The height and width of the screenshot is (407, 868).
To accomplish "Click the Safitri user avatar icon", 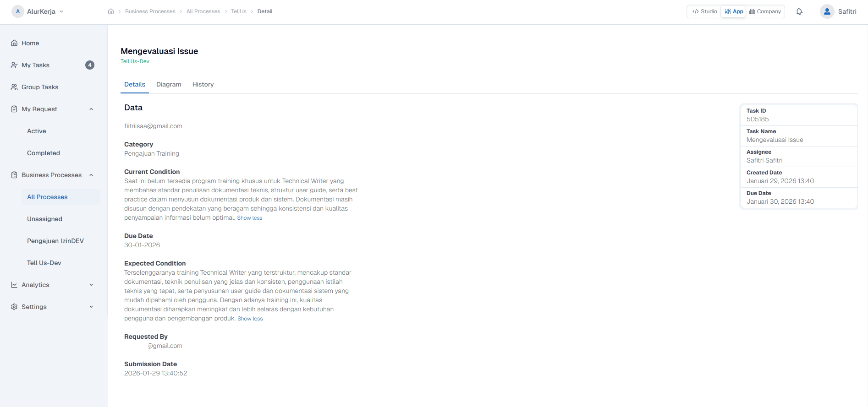I will pos(827,11).
